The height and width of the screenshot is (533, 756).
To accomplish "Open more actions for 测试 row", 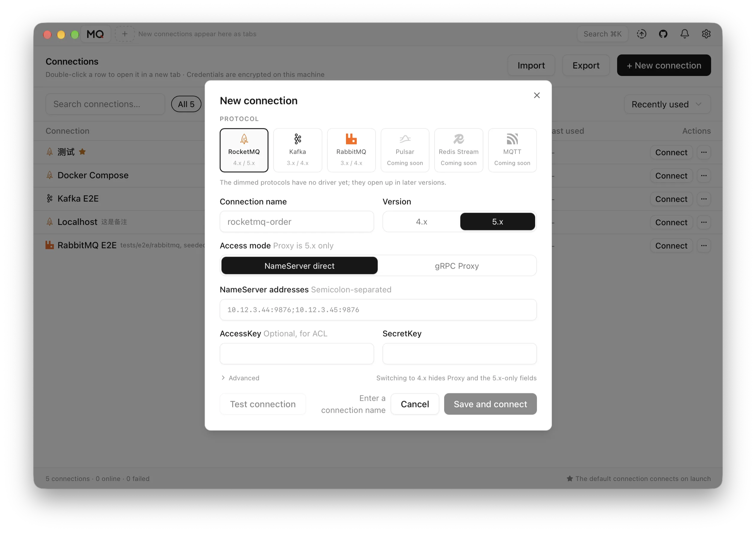I will click(704, 152).
